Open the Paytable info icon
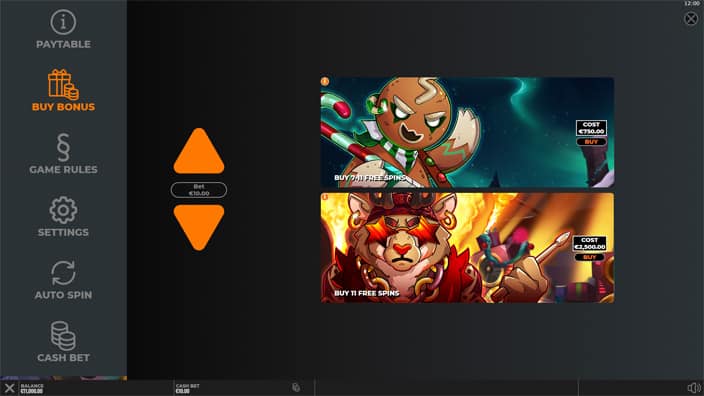Viewport: 704px width, 396px height. click(x=63, y=22)
